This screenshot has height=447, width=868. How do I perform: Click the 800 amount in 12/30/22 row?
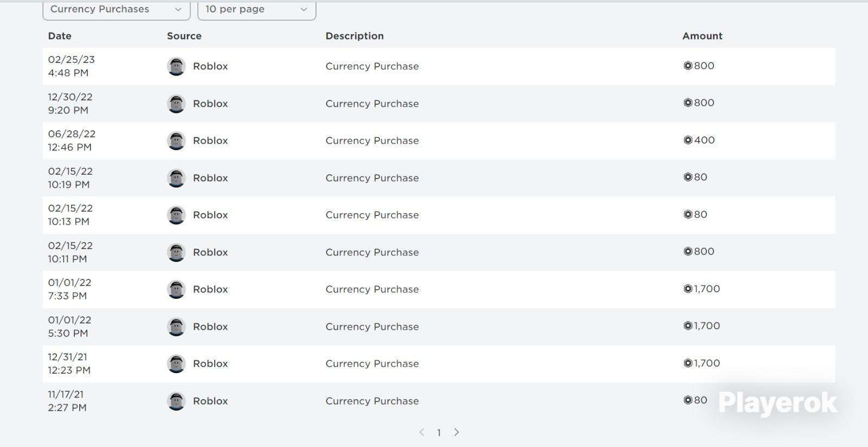704,103
